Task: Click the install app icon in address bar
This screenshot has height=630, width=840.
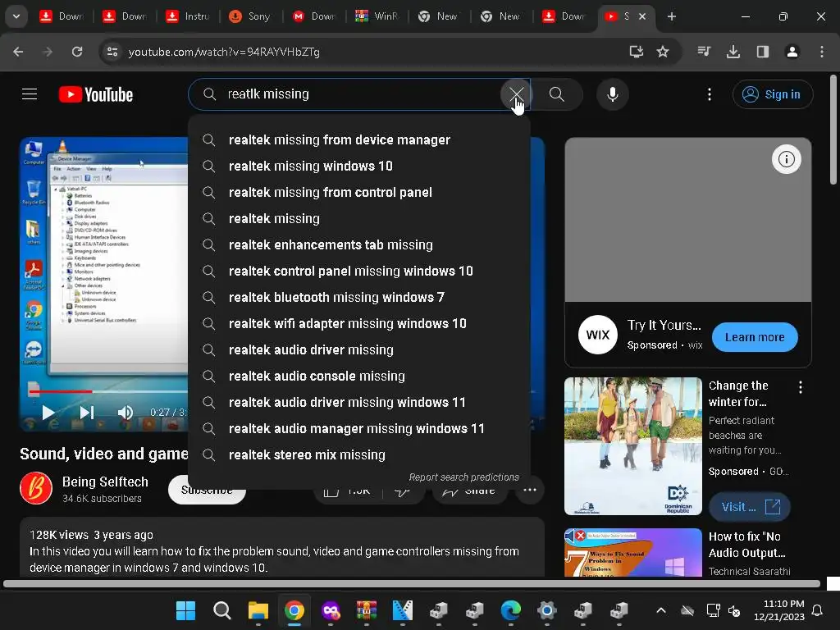Action: [636, 52]
